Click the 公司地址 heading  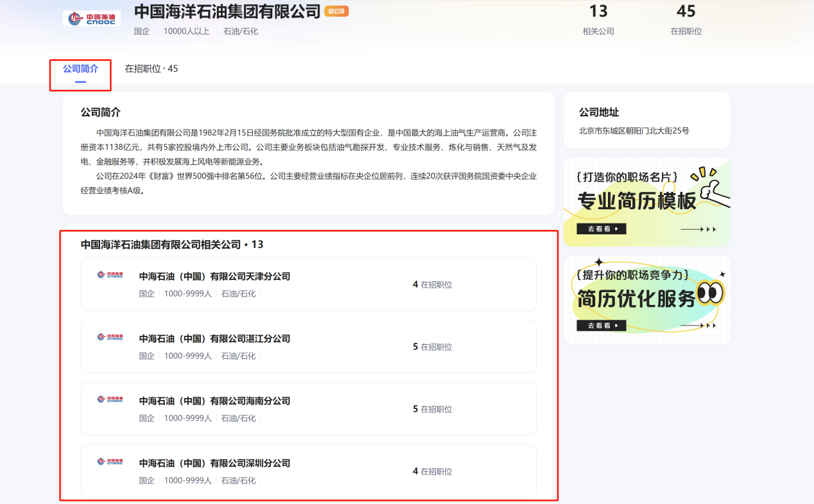point(599,112)
